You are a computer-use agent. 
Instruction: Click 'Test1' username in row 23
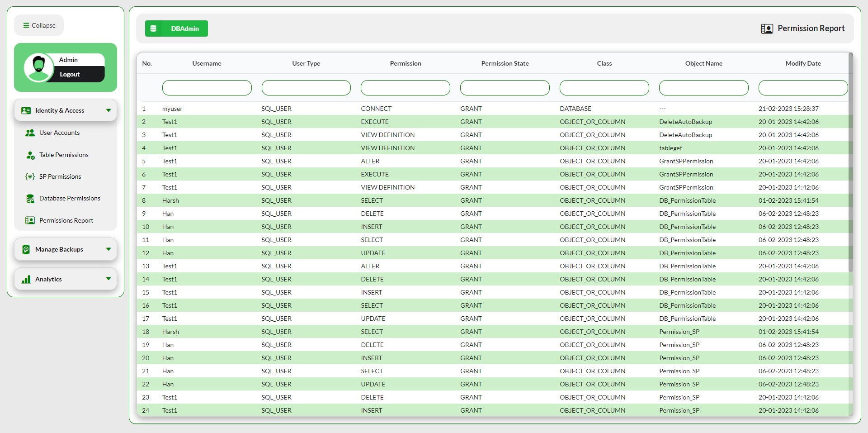tap(170, 397)
